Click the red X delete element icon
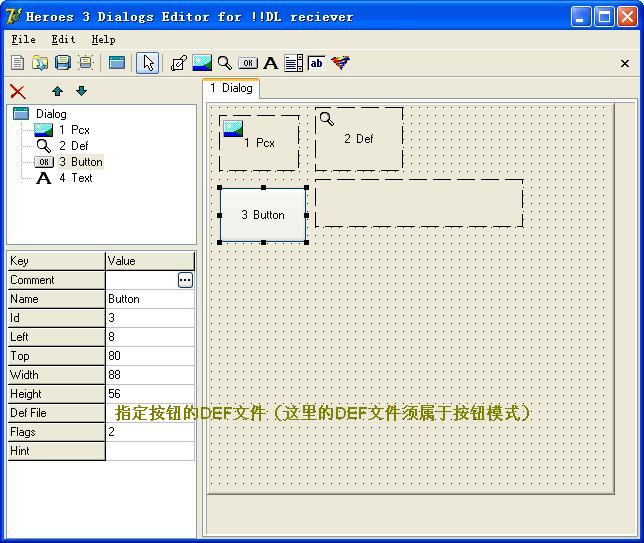The height and width of the screenshot is (543, 644). click(x=17, y=91)
